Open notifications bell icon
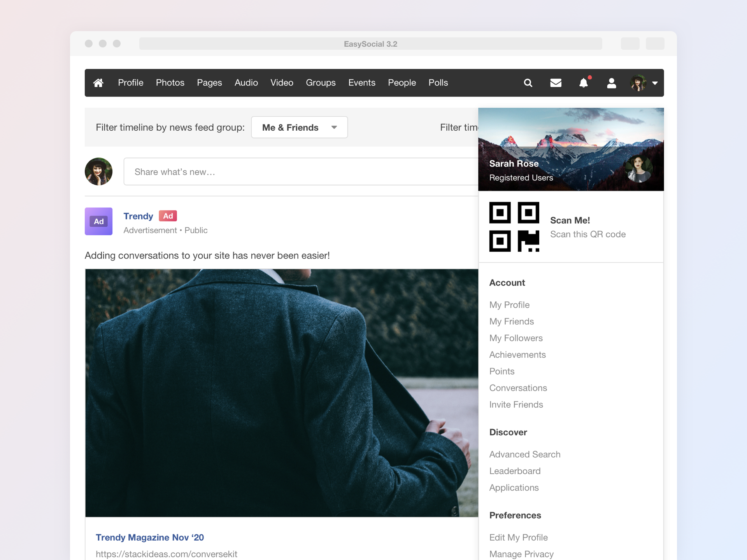Image resolution: width=747 pixels, height=560 pixels. tap(583, 83)
